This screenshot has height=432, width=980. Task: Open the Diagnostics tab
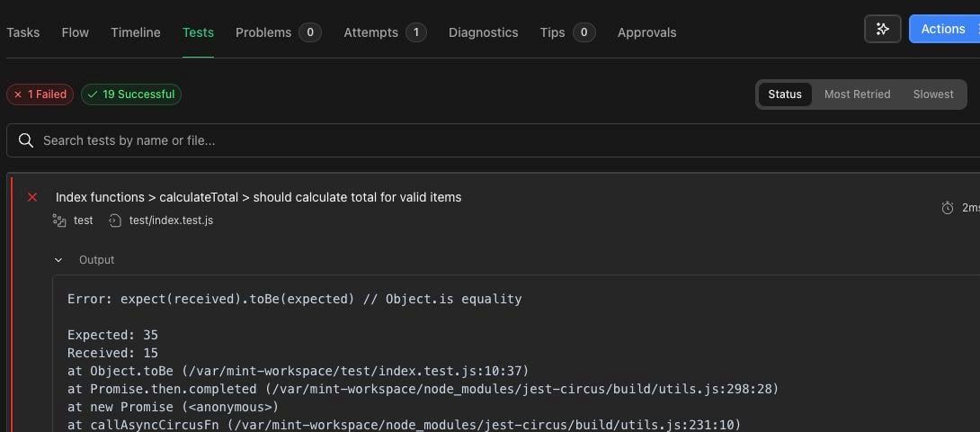click(483, 31)
